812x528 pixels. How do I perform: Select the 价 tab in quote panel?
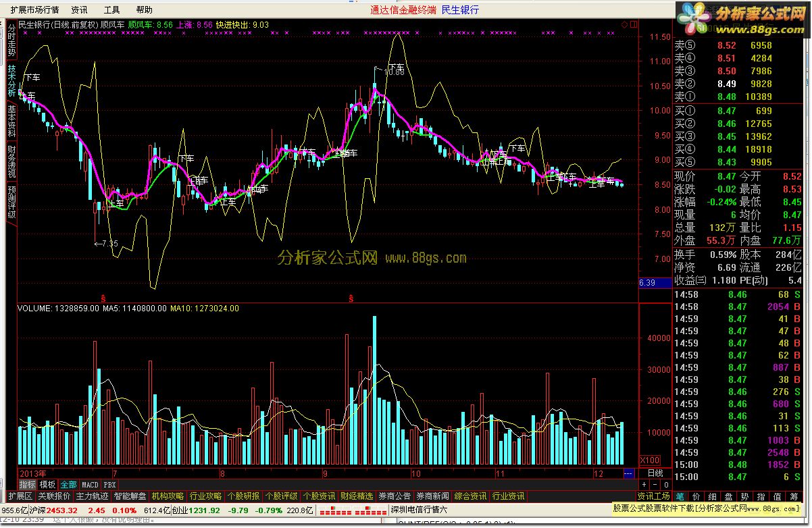[696, 496]
